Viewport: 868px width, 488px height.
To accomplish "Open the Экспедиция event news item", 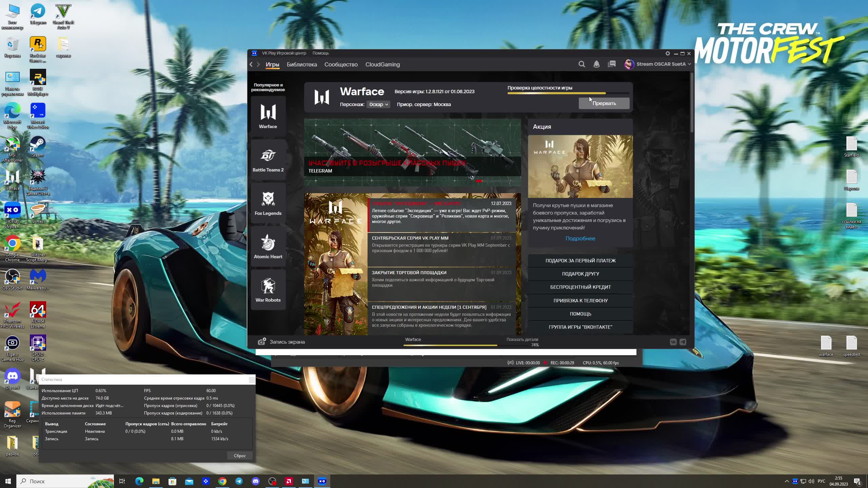I will (441, 215).
